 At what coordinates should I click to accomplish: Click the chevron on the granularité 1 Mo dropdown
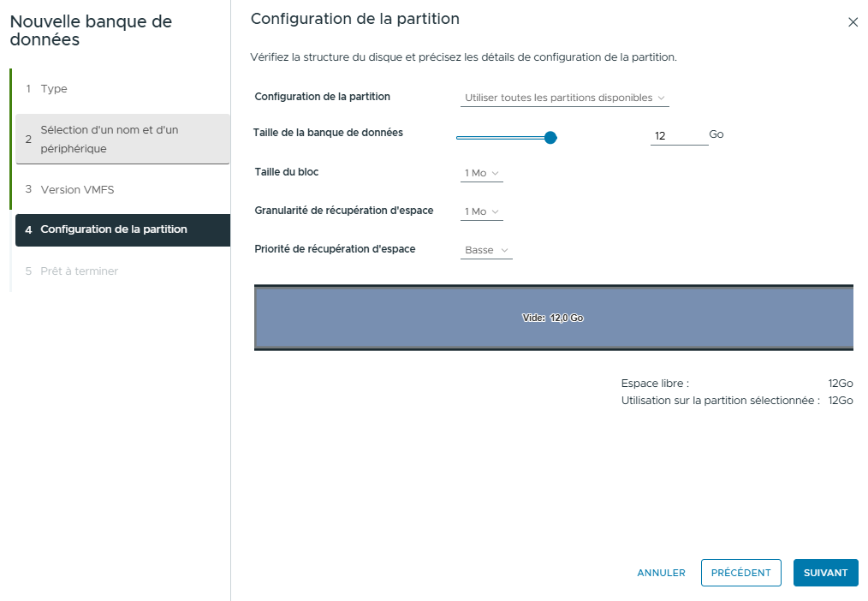tap(495, 211)
